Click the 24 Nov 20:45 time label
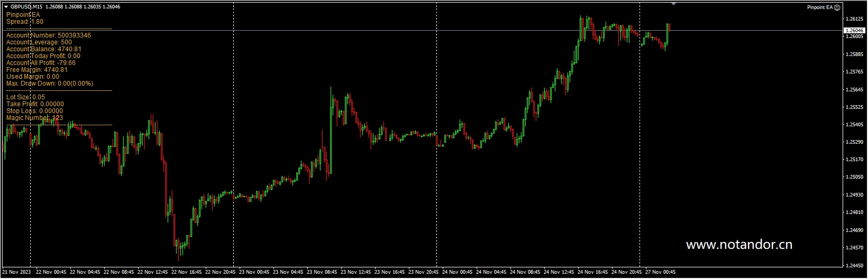 (x=626, y=272)
